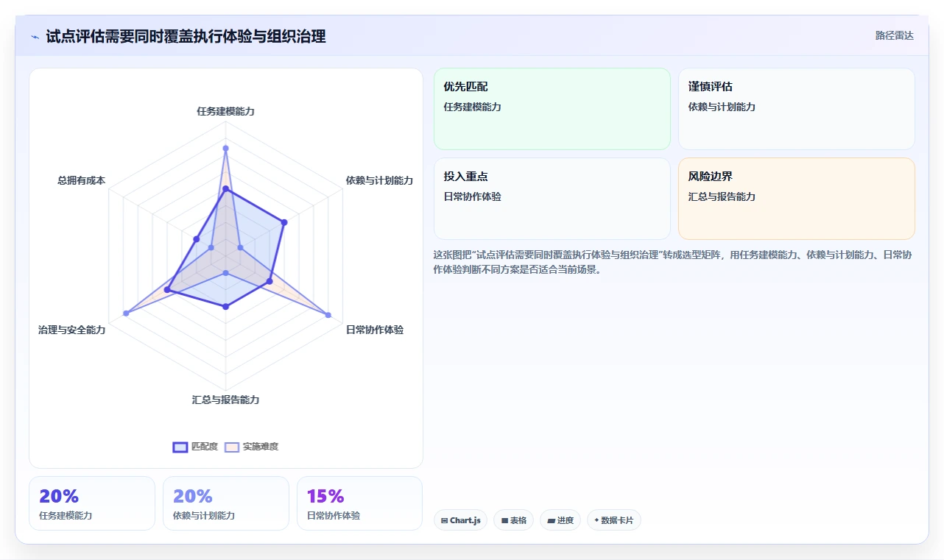
Task: Click the radar axis label 汇总与报告能力
Action: tap(225, 400)
